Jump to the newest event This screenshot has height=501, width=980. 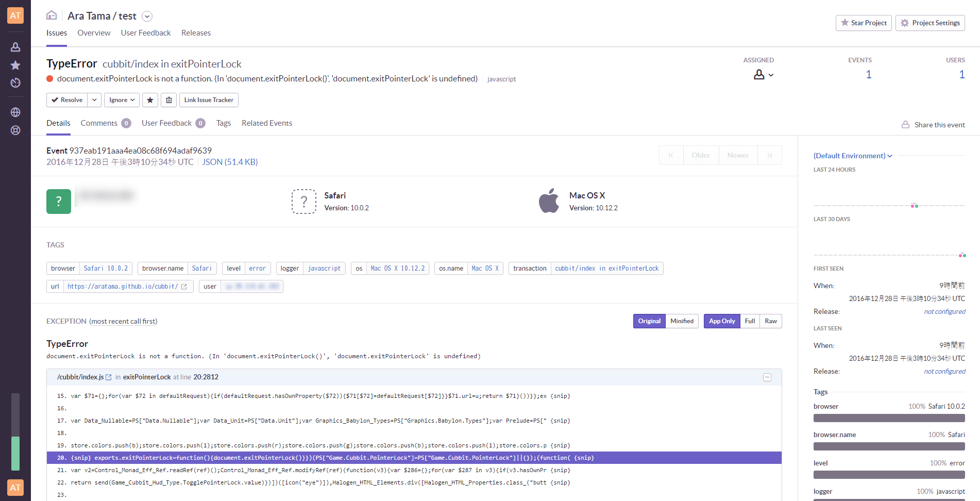click(770, 155)
